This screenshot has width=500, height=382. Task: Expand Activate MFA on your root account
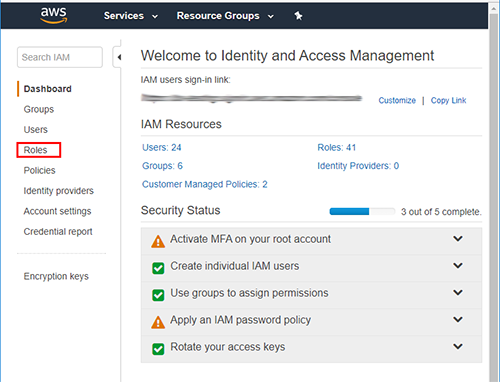point(458,239)
